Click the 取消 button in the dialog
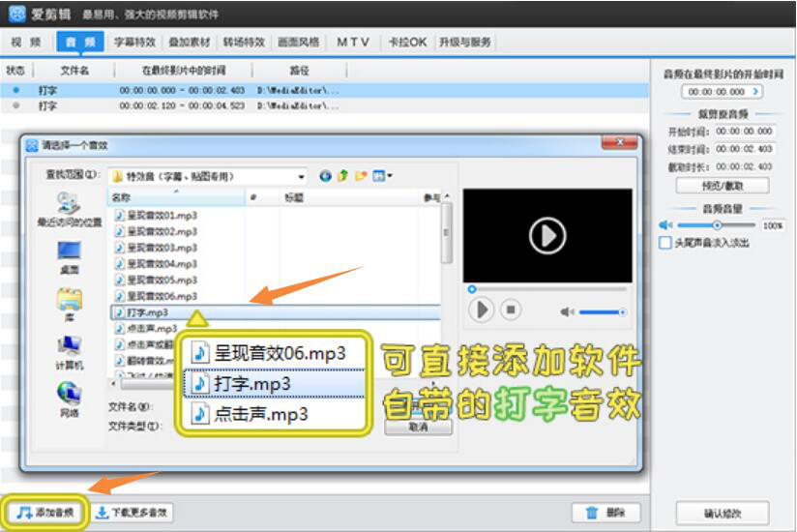 [418, 427]
